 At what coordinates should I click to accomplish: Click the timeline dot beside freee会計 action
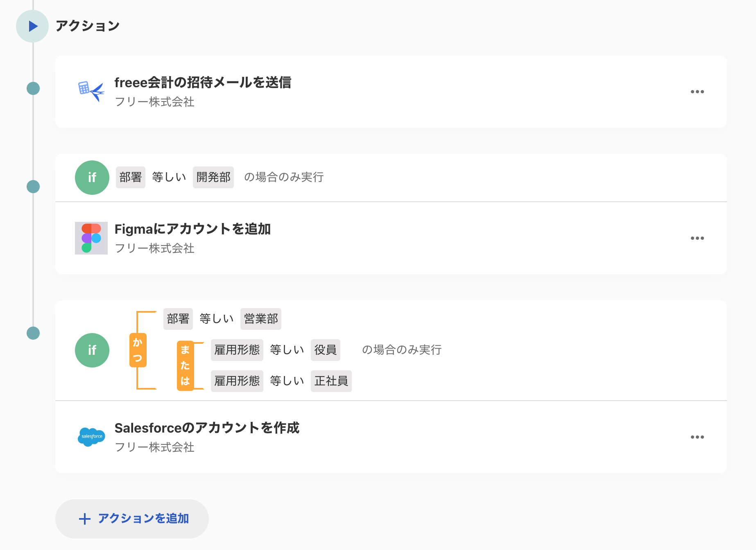[33, 88]
